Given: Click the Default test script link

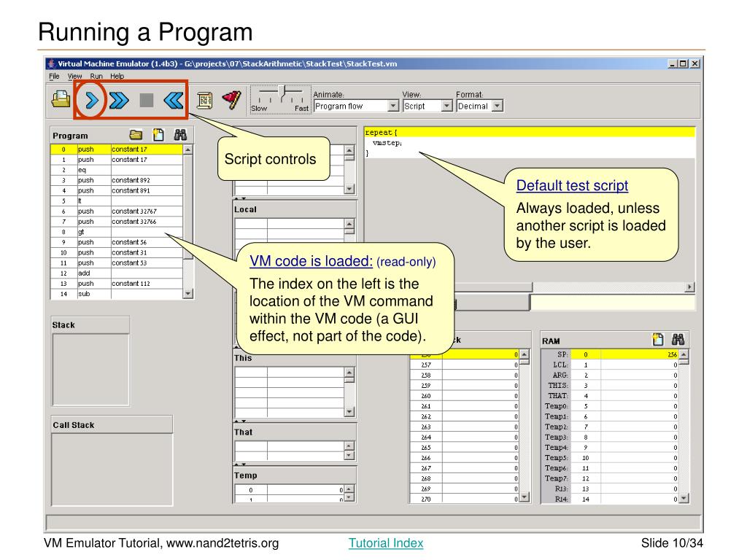Looking at the screenshot, I should tap(572, 185).
